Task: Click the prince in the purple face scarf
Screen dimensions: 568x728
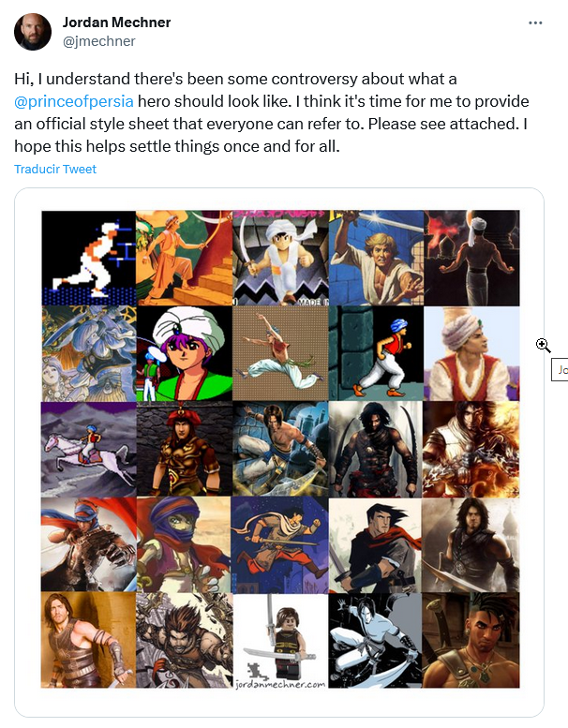Action: point(185,544)
